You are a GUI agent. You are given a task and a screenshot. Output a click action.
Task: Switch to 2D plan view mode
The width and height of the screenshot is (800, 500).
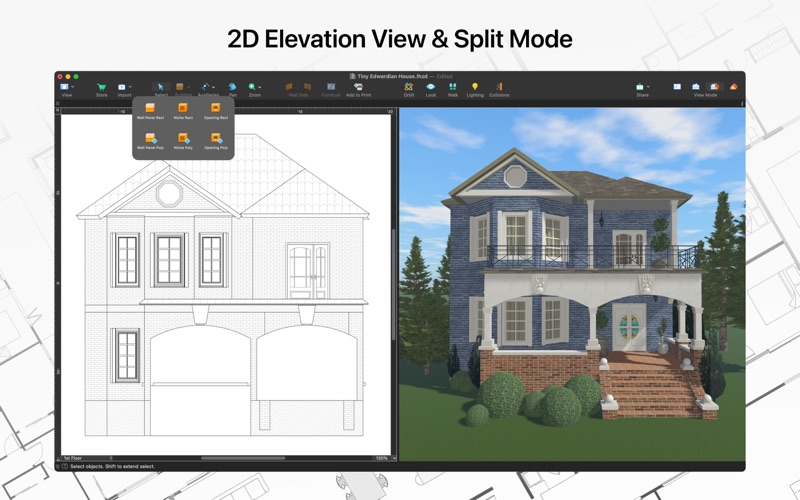click(677, 87)
